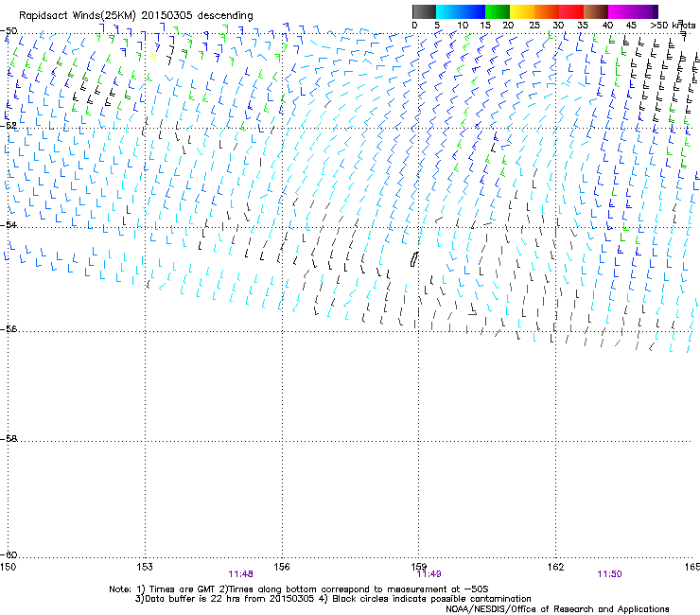Click the latitude label -54

point(9,225)
